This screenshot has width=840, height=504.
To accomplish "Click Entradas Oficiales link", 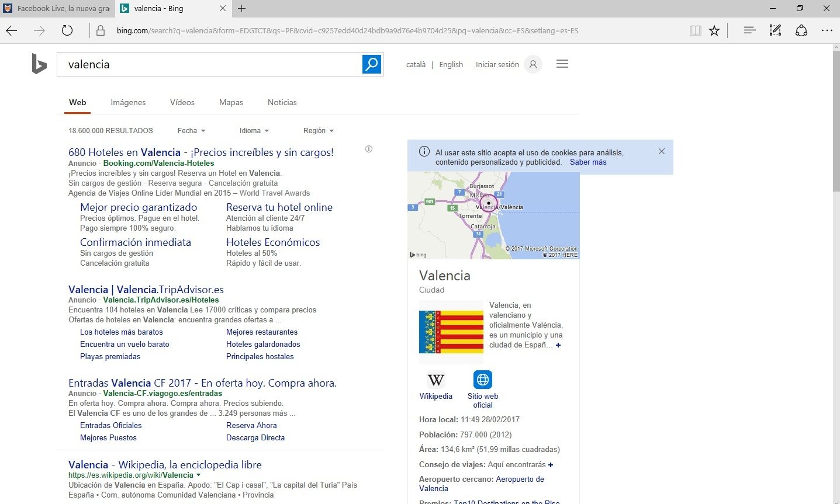I will tap(111, 426).
